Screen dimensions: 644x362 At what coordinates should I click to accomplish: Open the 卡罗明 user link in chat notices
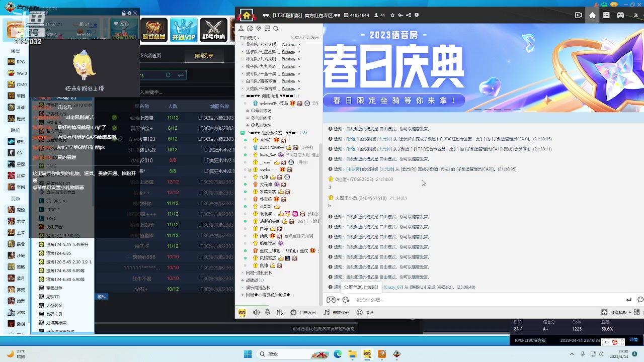[353, 169]
